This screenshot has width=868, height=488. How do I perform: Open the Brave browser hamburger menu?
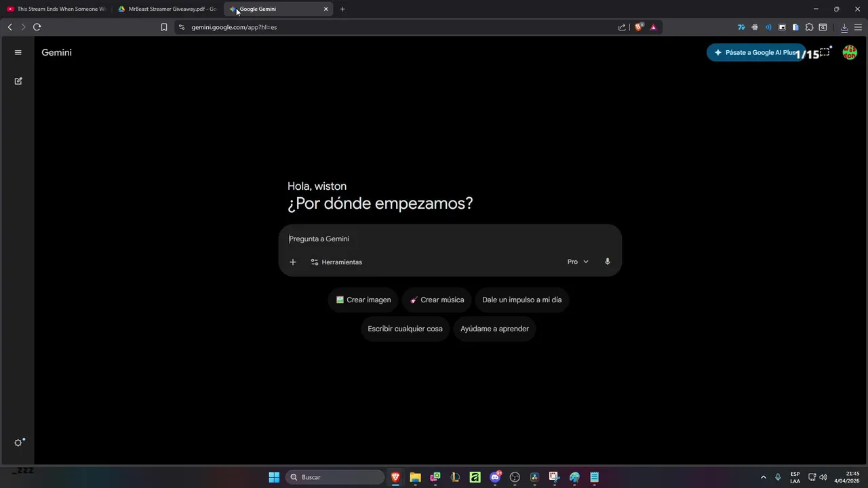858,27
